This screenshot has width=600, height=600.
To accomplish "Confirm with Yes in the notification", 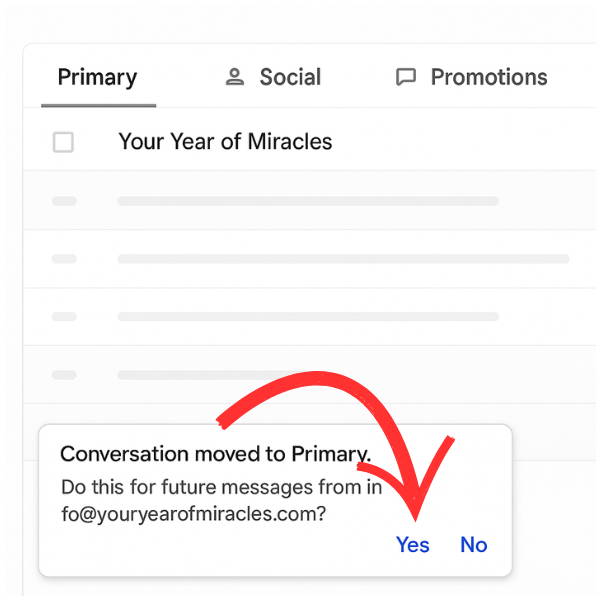I will (x=412, y=545).
